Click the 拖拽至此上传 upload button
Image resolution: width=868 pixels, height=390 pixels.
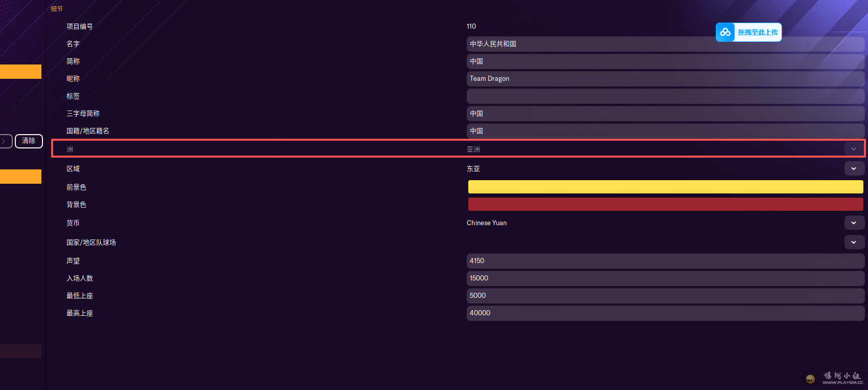click(x=757, y=32)
